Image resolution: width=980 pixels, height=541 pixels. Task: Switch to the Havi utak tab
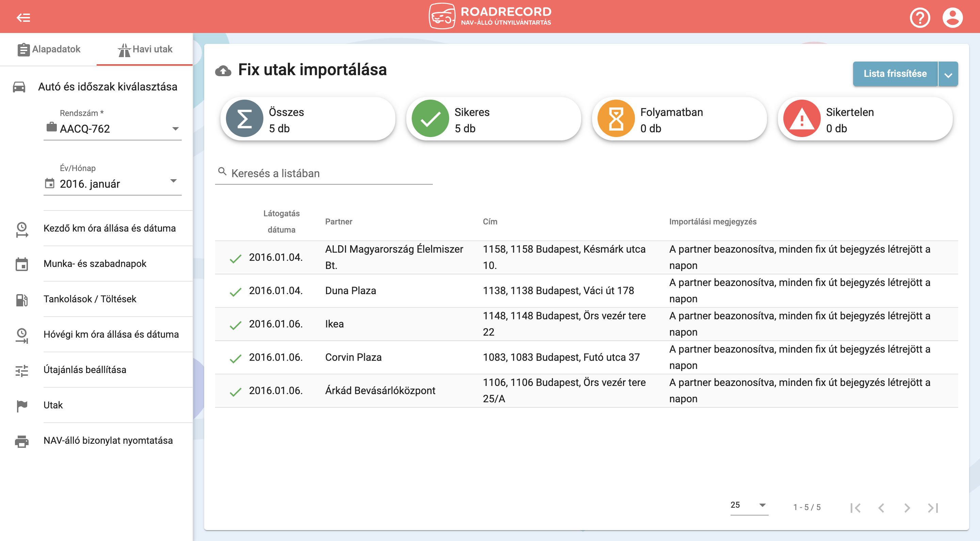[x=145, y=49]
